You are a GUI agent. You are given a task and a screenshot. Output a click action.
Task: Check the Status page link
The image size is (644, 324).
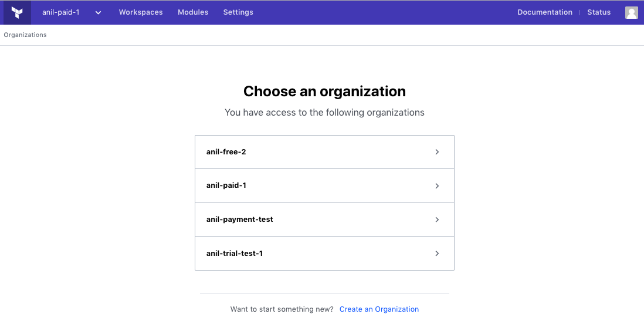[599, 12]
